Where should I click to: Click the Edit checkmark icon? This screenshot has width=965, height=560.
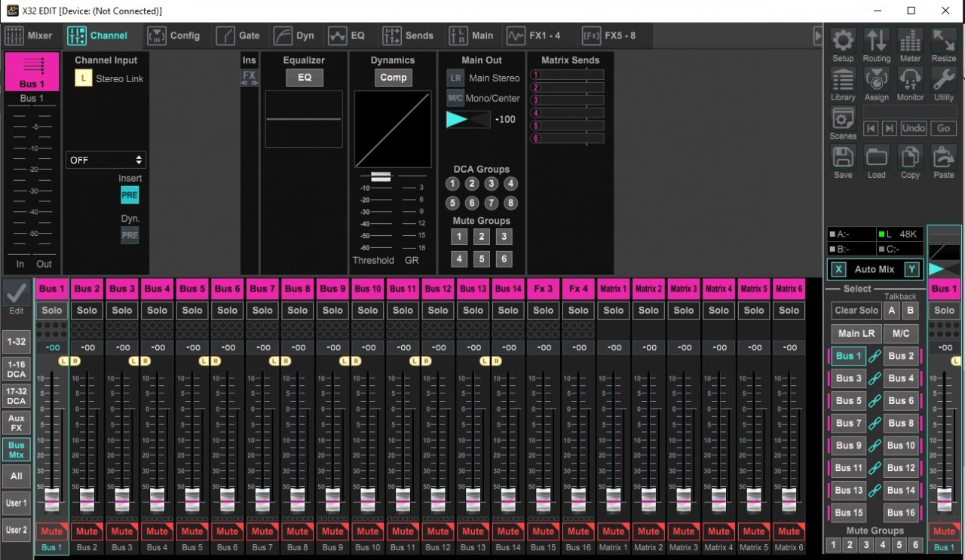(16, 293)
